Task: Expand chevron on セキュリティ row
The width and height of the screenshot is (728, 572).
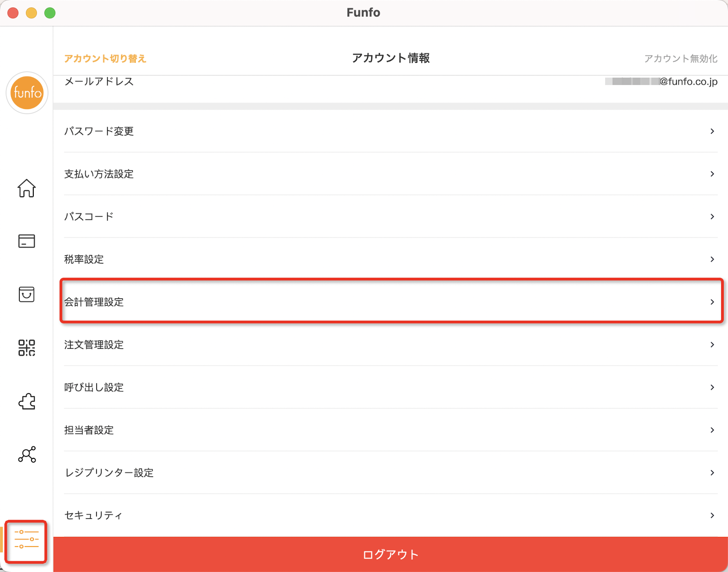Action: (712, 515)
